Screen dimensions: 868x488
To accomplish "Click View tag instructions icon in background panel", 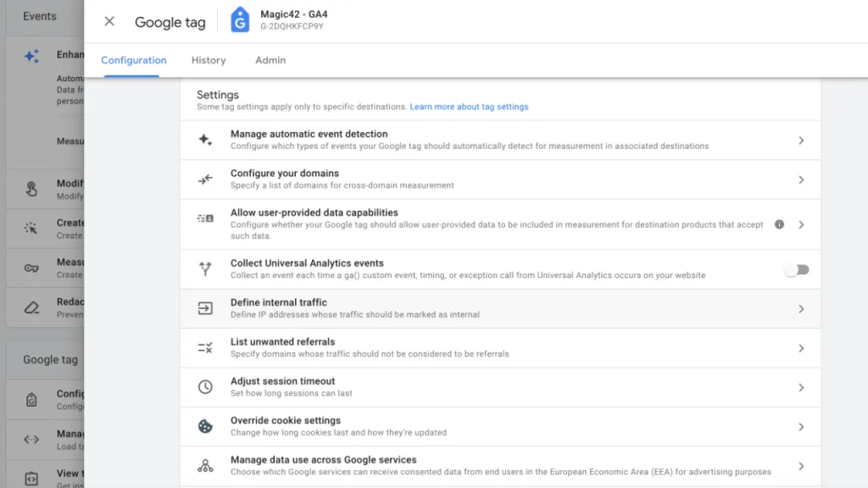I will click(31, 479).
